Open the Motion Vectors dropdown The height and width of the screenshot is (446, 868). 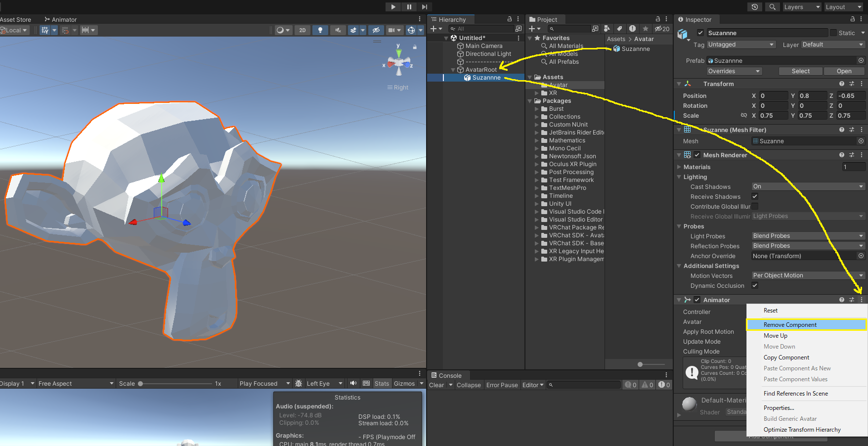808,275
